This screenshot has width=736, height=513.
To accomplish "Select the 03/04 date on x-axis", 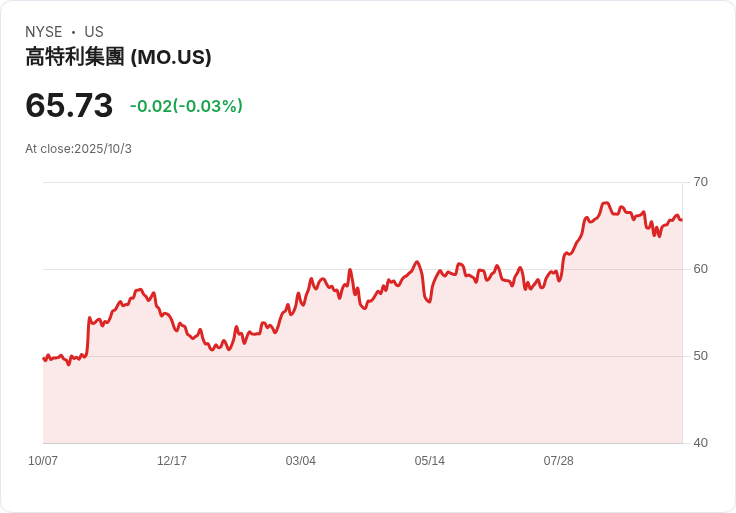I will click(x=301, y=461).
